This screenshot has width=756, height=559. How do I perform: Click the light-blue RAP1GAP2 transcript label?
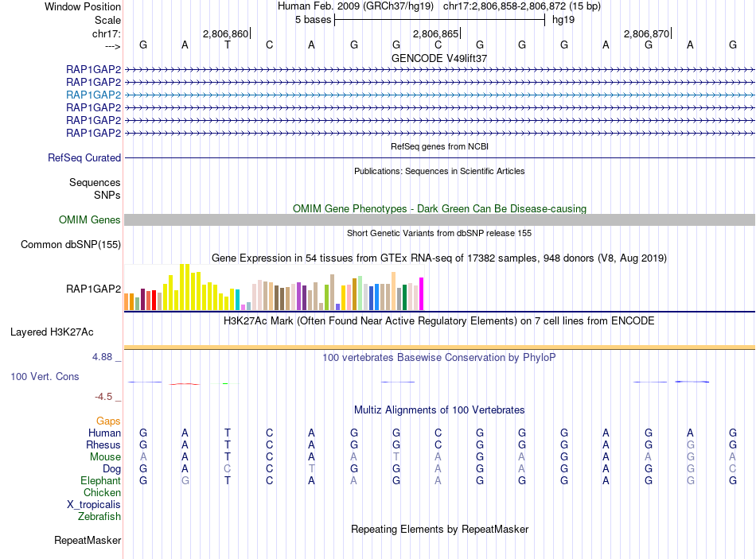click(94, 95)
